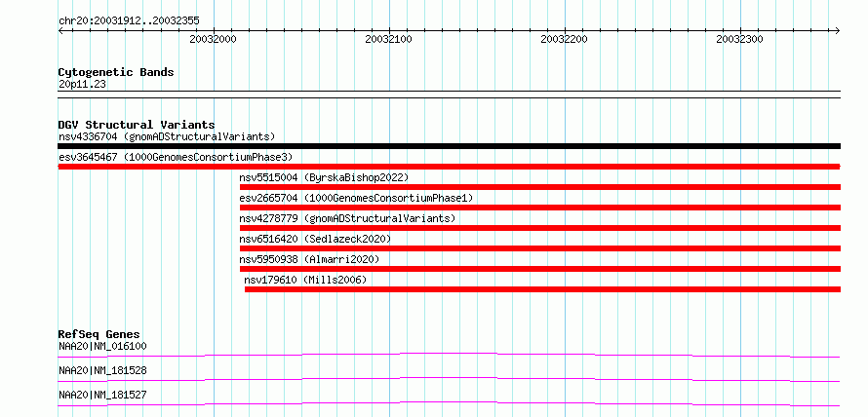This screenshot has width=868, height=417.
Task: Click the red bar under esv2665704
Action: pos(540,208)
